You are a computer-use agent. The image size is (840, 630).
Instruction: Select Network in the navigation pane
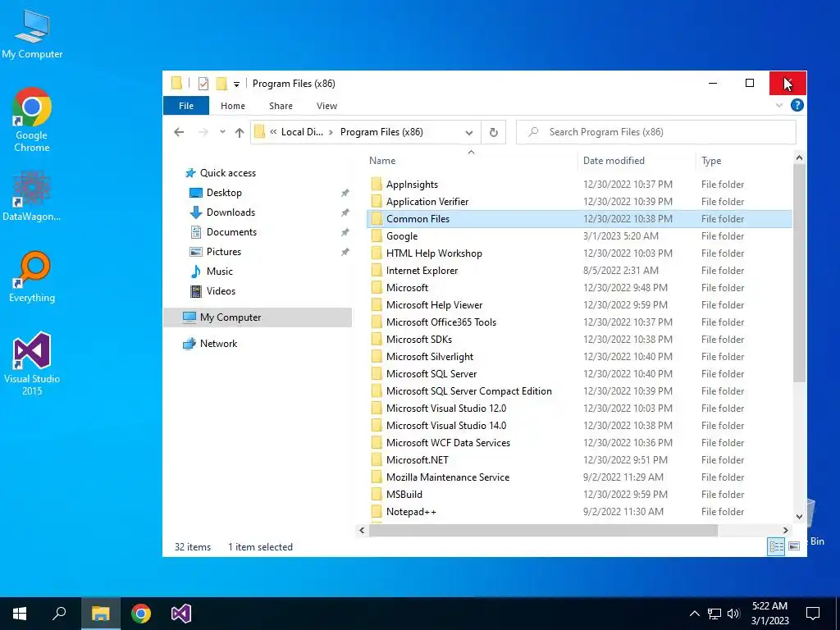(x=218, y=344)
